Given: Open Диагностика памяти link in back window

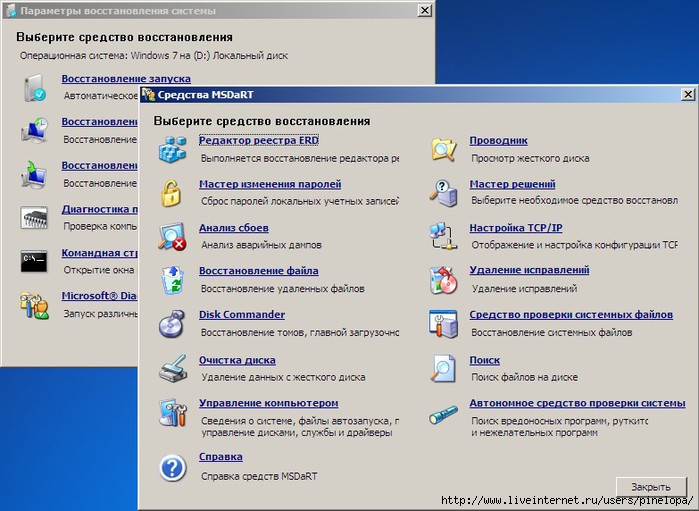Looking at the screenshot, I should pos(100,209).
